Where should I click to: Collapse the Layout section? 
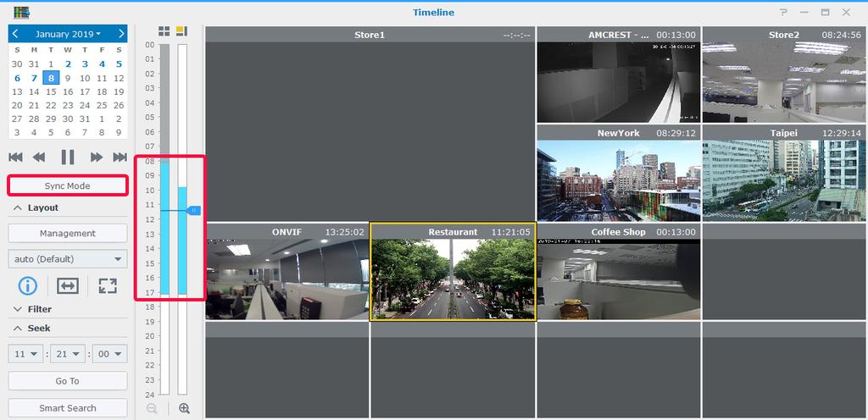36,207
